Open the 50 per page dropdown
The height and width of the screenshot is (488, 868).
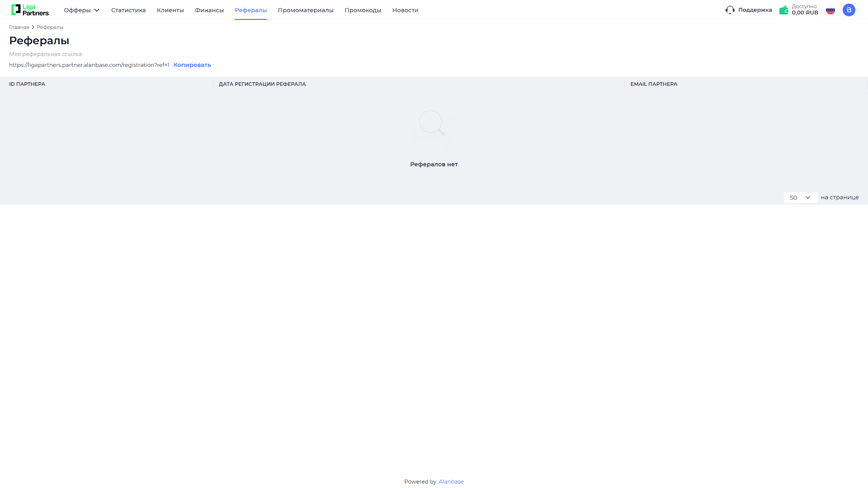(800, 197)
